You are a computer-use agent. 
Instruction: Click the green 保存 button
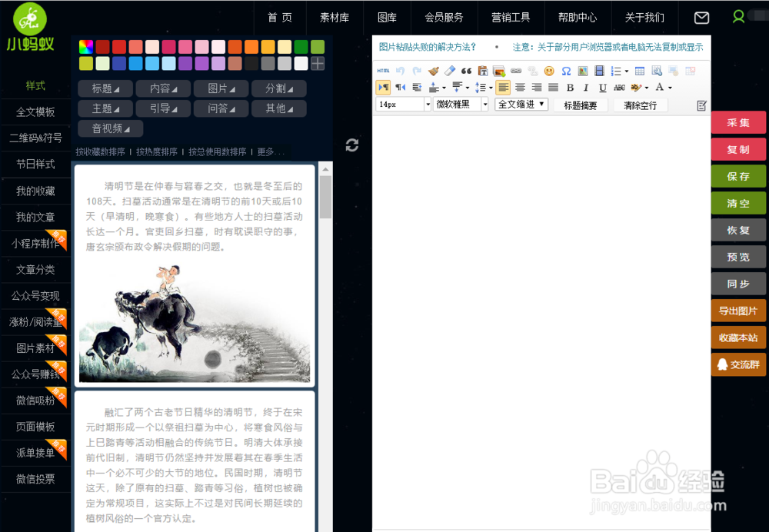pos(738,177)
